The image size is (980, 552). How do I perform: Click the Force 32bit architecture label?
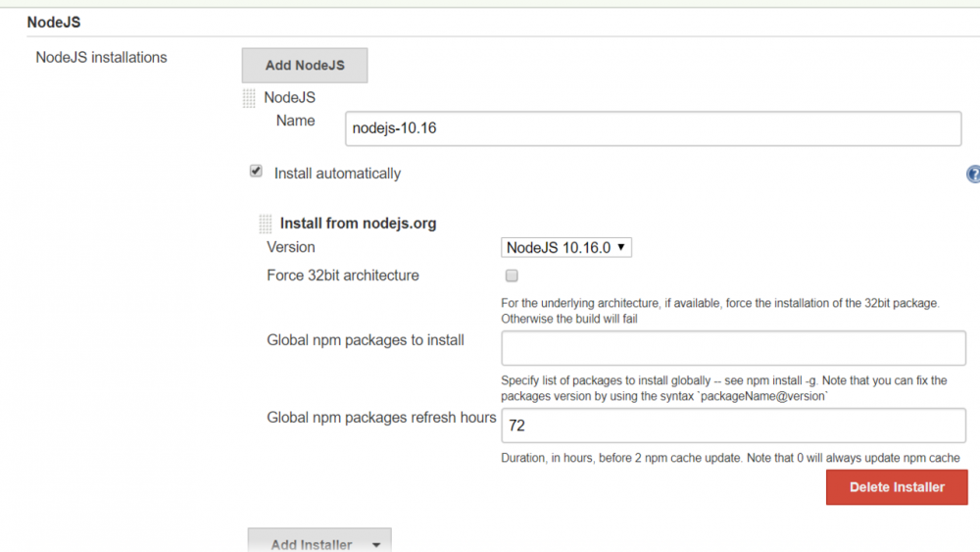click(342, 276)
